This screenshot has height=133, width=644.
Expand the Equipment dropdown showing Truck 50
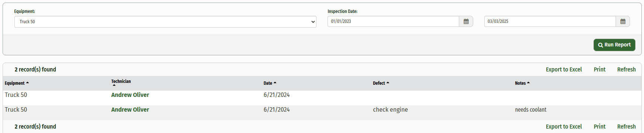tap(165, 22)
